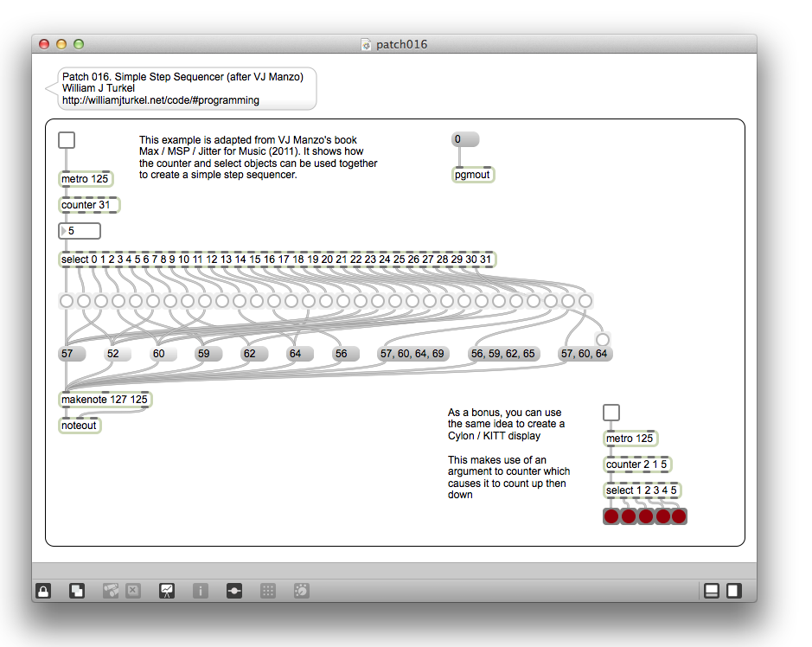Click the message box labeled 52
The image size is (812, 647).
pos(117,354)
